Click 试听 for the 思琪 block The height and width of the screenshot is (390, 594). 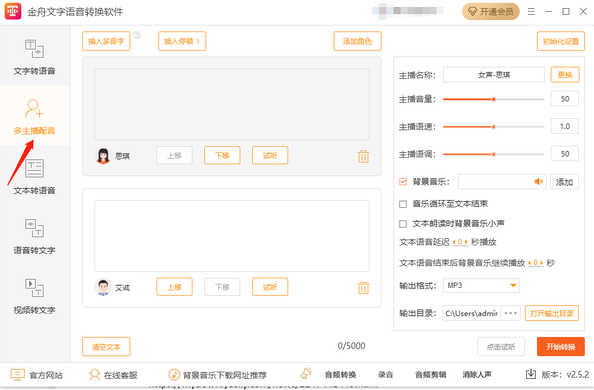point(270,155)
